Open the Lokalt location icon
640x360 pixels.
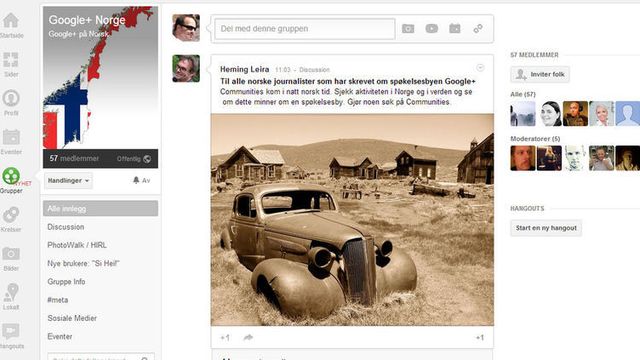pyautogui.click(x=11, y=293)
